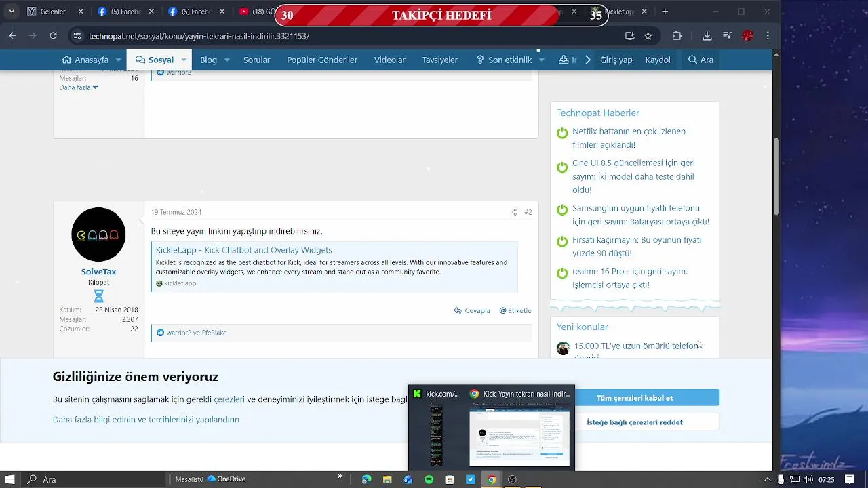This screenshot has height=488, width=868.
Task: Open taskbar toolbar overflow chevron
Action: click(340, 476)
